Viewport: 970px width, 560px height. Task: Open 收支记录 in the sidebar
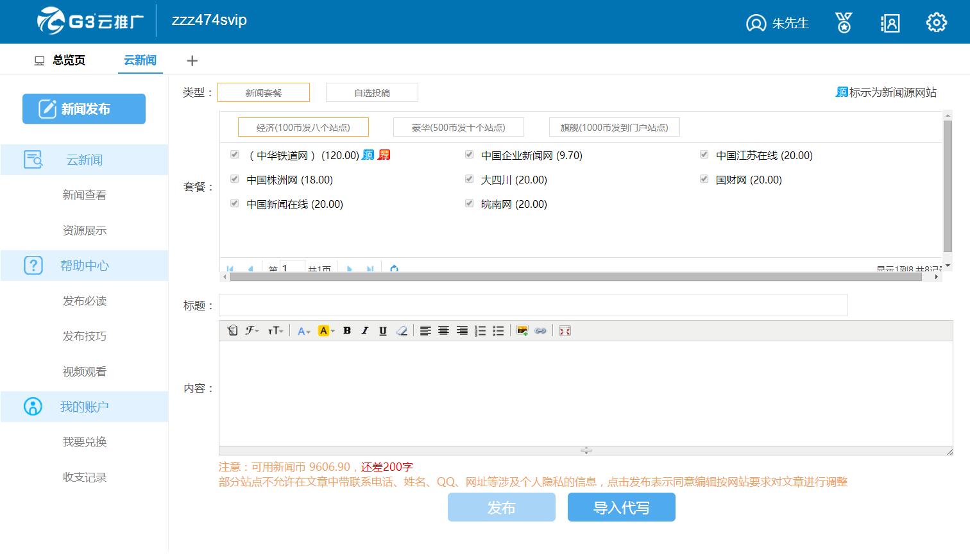coord(85,477)
